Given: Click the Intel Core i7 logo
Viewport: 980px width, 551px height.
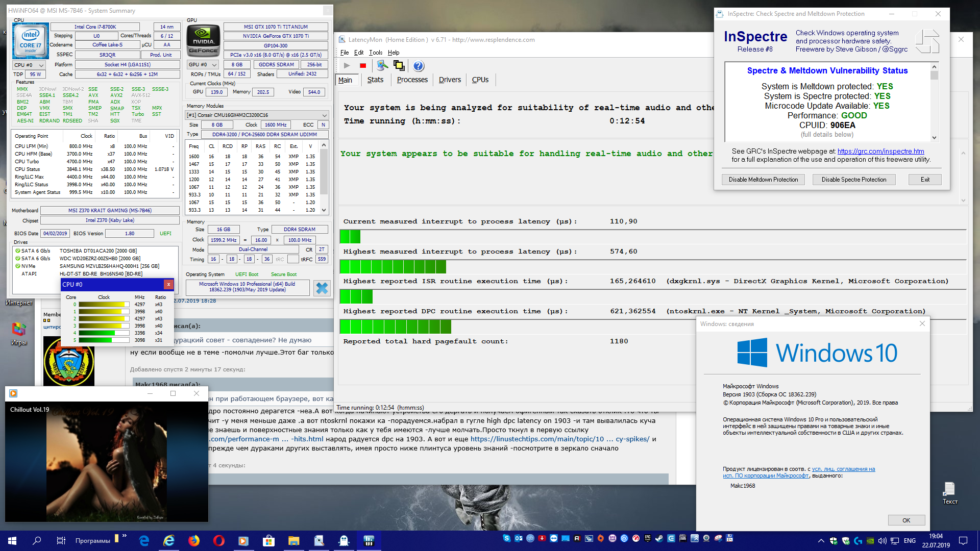Looking at the screenshot, I should coord(30,40).
